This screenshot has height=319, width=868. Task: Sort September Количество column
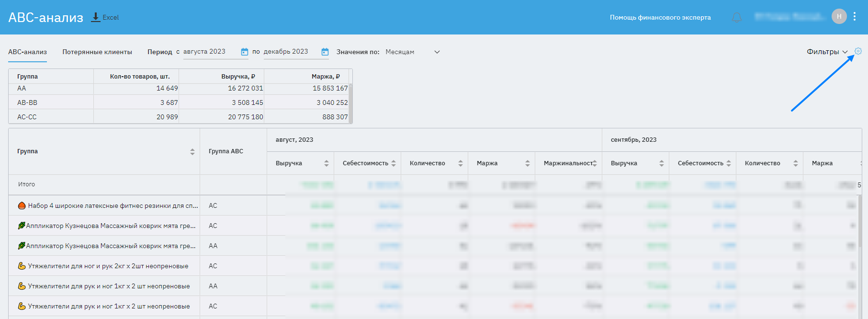point(795,163)
